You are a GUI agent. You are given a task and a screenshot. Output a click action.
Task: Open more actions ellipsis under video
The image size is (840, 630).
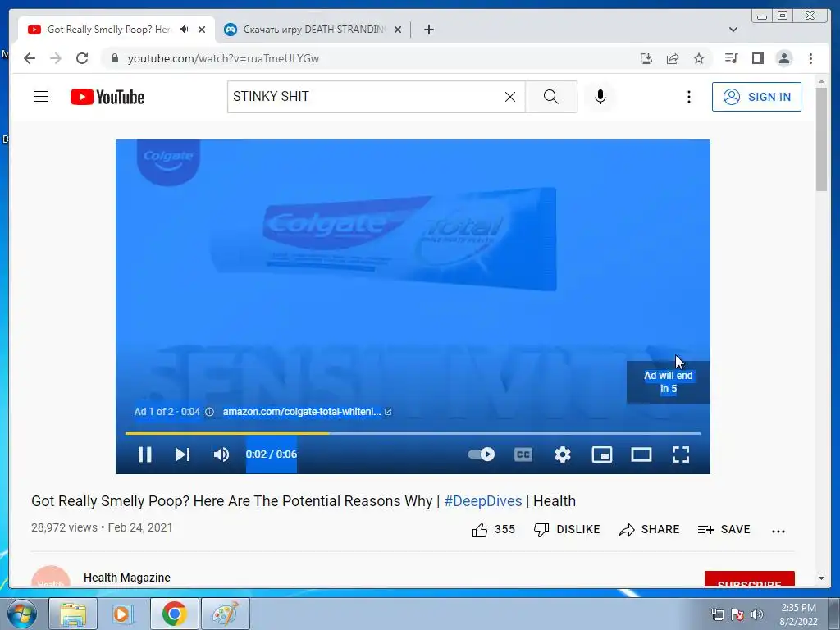pos(778,531)
